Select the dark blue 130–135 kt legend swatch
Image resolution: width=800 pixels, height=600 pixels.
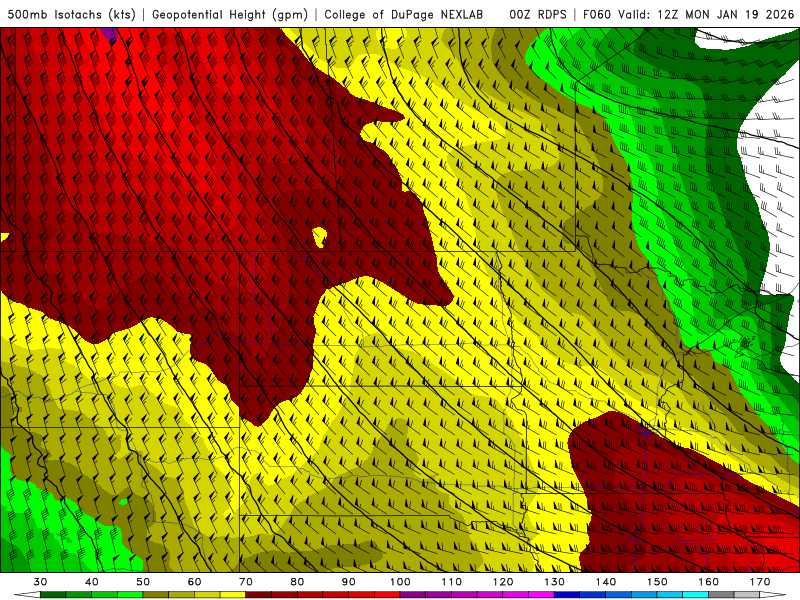(x=567, y=595)
